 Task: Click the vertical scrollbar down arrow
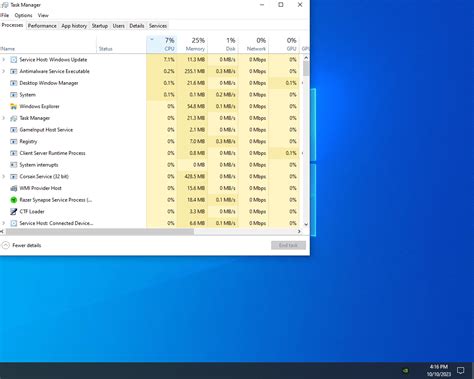(306, 224)
